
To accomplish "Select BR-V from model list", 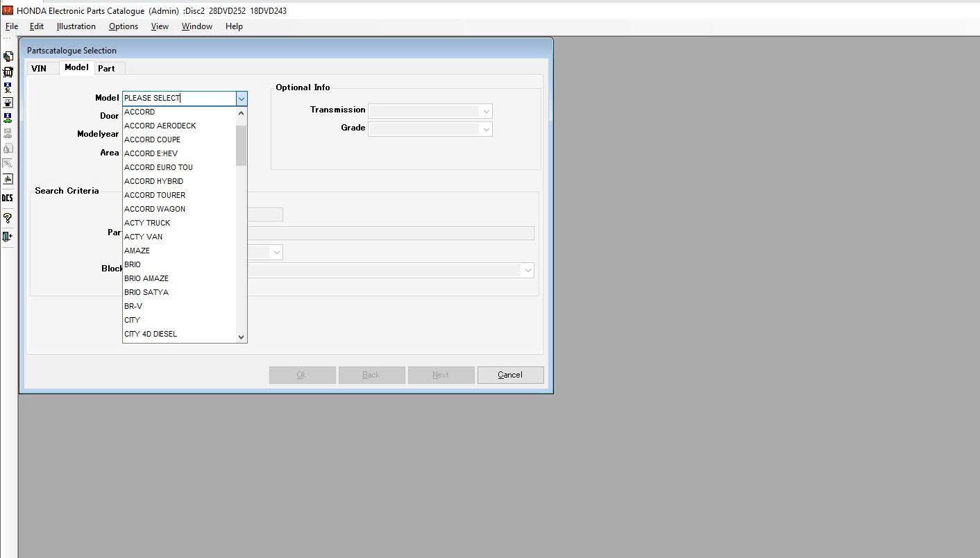I will click(x=179, y=306).
